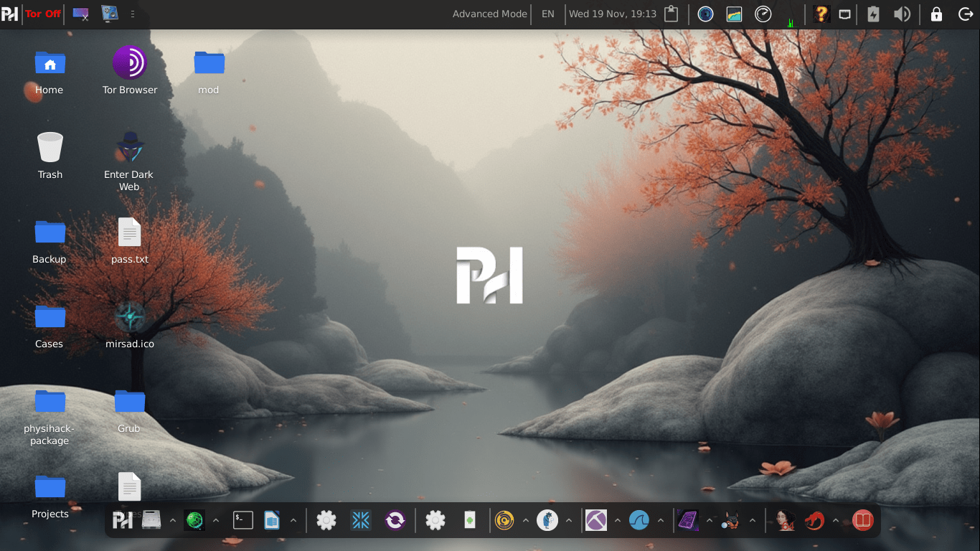This screenshot has height=551, width=980.
Task: Open the red book application in taskbar
Action: [862, 519]
